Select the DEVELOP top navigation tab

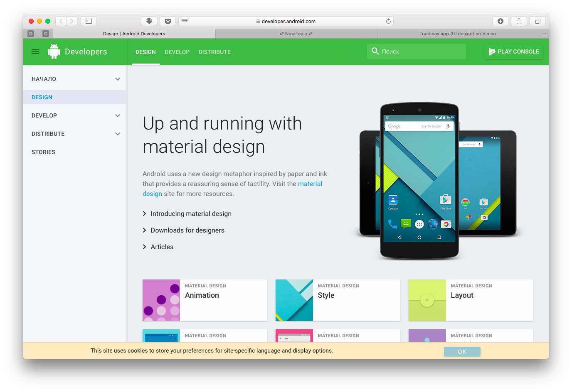pos(177,52)
